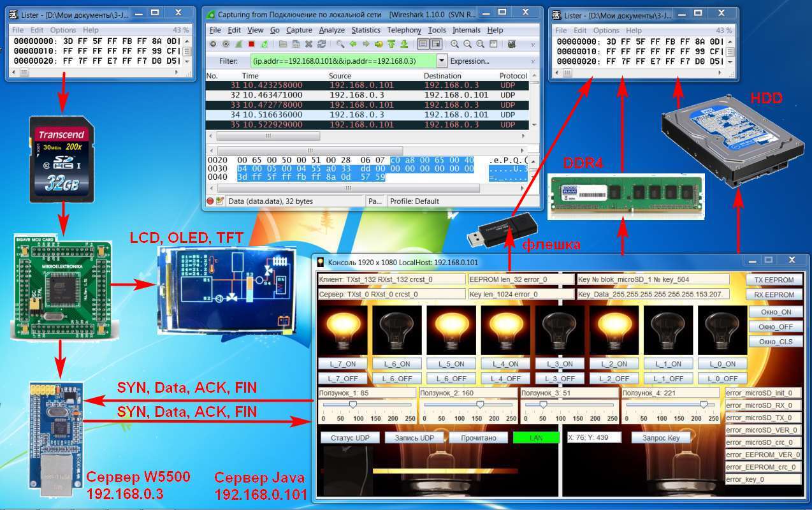Close the capture file with the X icon
This screenshot has width=812, height=510.
[308, 44]
